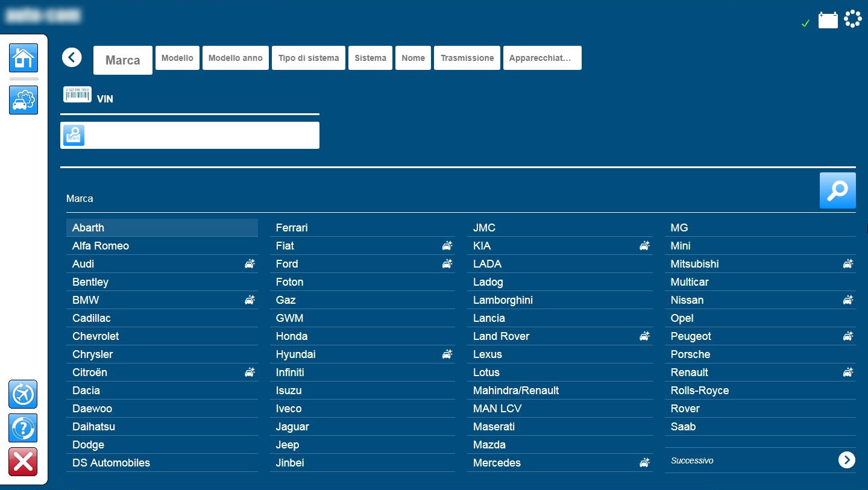
Task: Open the vehicle diagnostics sidebar icon
Action: 24,100
